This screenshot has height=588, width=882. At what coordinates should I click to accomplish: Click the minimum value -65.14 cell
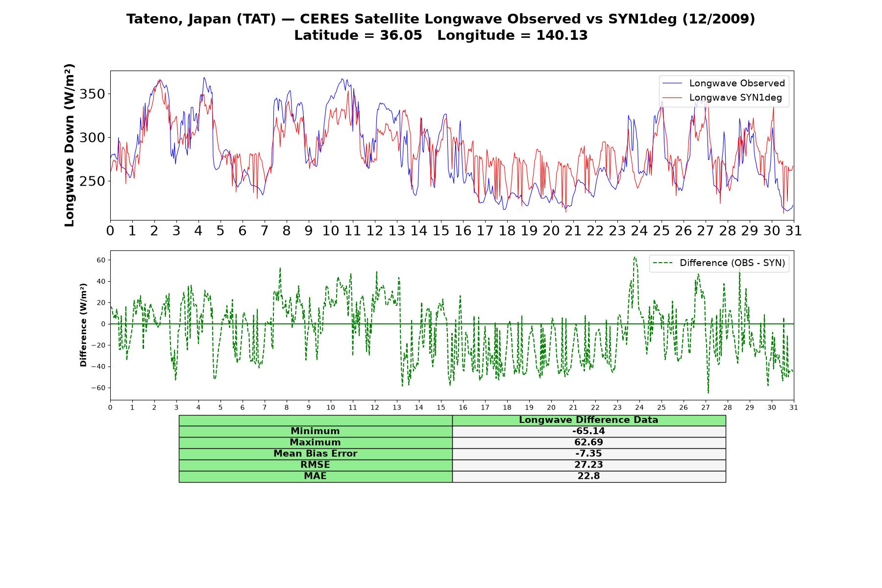(x=589, y=431)
